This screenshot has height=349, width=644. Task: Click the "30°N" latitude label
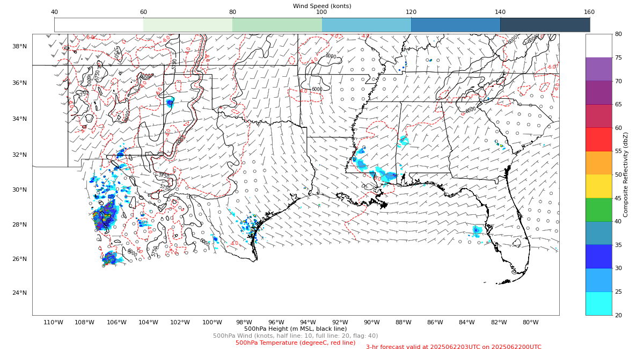[19, 190]
